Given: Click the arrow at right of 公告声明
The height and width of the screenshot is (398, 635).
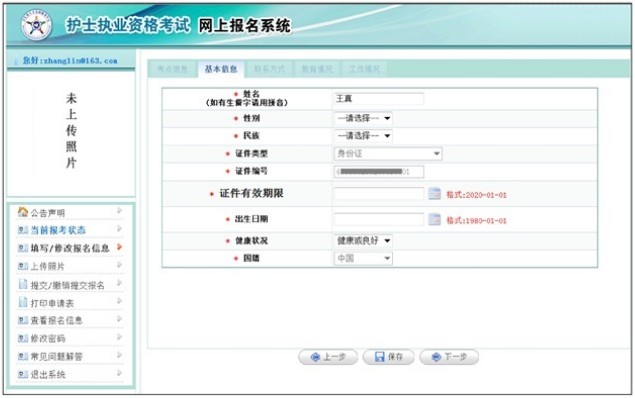Looking at the screenshot, I should pos(119,211).
